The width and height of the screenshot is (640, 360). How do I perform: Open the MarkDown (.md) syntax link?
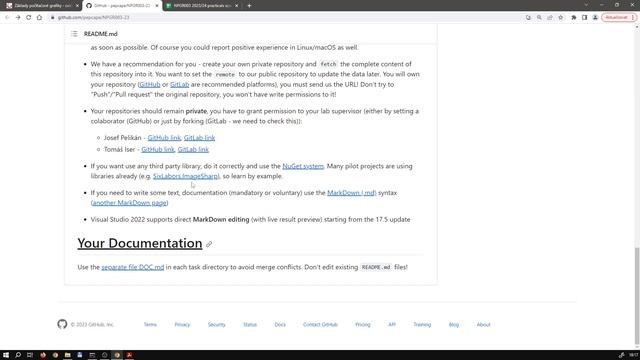351,193
